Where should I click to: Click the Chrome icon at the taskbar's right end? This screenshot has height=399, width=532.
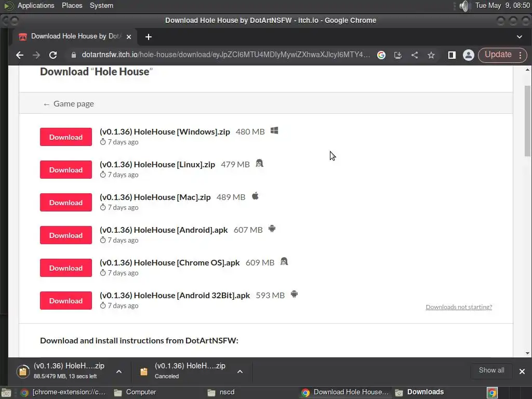[492, 393]
